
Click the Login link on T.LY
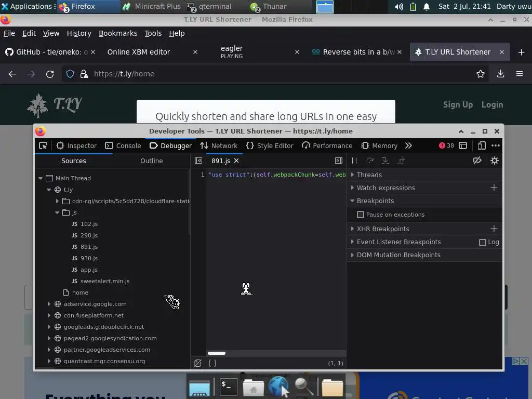click(x=493, y=105)
